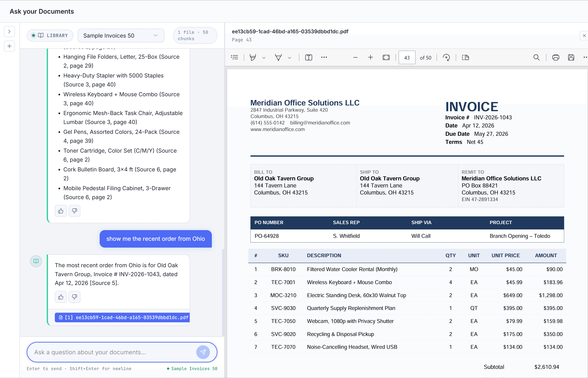588x378 pixels.
Task: Click the www.meridianoffice.com text in invoice
Action: pyautogui.click(x=277, y=129)
